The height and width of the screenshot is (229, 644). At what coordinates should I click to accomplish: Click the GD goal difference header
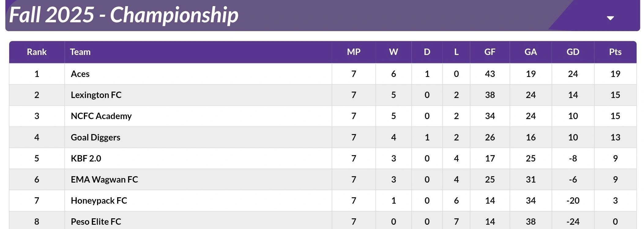(x=573, y=52)
